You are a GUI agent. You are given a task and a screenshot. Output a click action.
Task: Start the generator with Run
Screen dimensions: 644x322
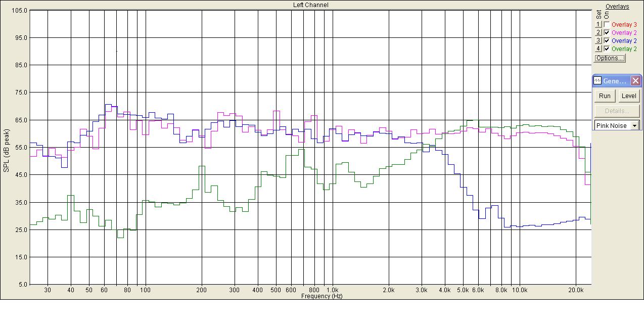605,96
